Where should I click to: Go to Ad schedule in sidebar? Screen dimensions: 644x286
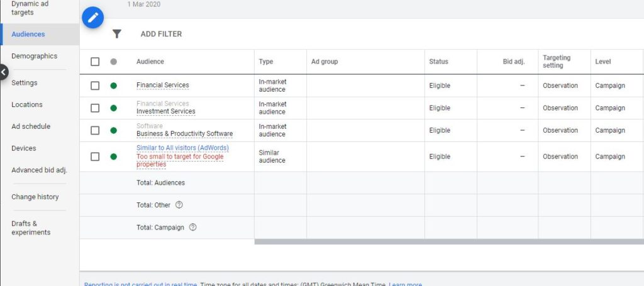pyautogui.click(x=30, y=126)
